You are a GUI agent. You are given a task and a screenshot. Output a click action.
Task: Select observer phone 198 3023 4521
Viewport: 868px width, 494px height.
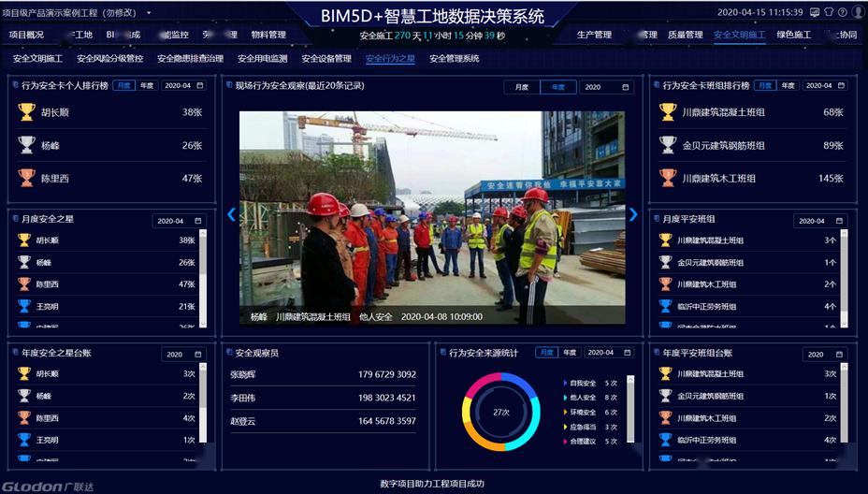pyautogui.click(x=387, y=398)
